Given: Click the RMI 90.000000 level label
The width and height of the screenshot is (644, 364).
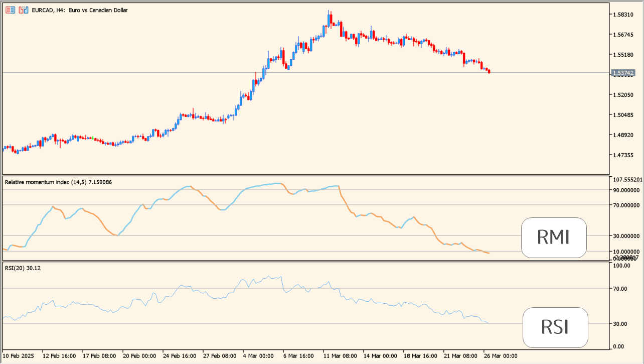Looking at the screenshot, I should point(626,190).
